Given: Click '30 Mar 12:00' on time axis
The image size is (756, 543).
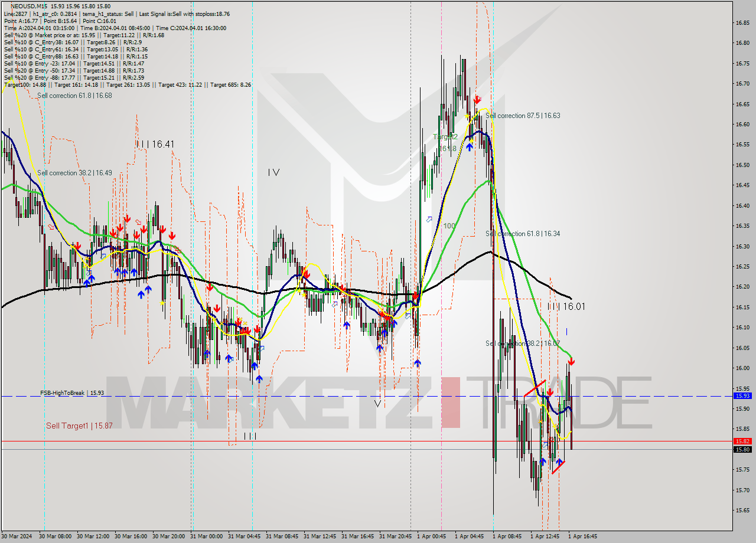Looking at the screenshot, I should [92, 537].
